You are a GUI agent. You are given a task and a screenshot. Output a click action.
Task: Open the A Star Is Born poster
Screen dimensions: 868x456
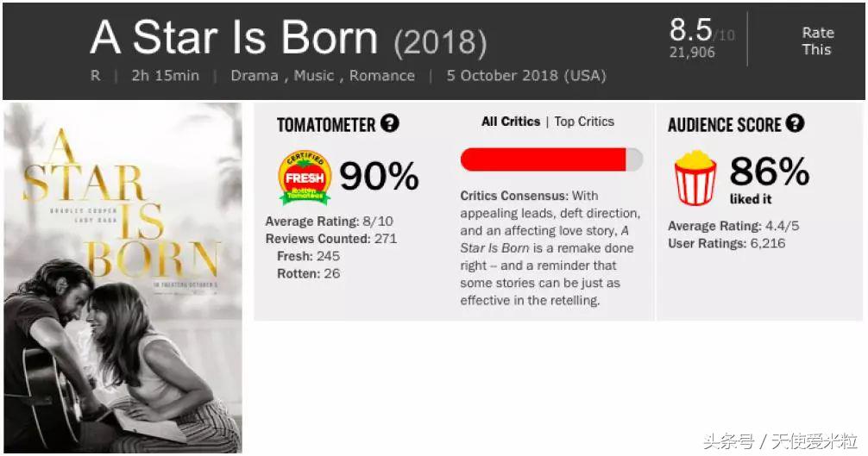click(123, 278)
